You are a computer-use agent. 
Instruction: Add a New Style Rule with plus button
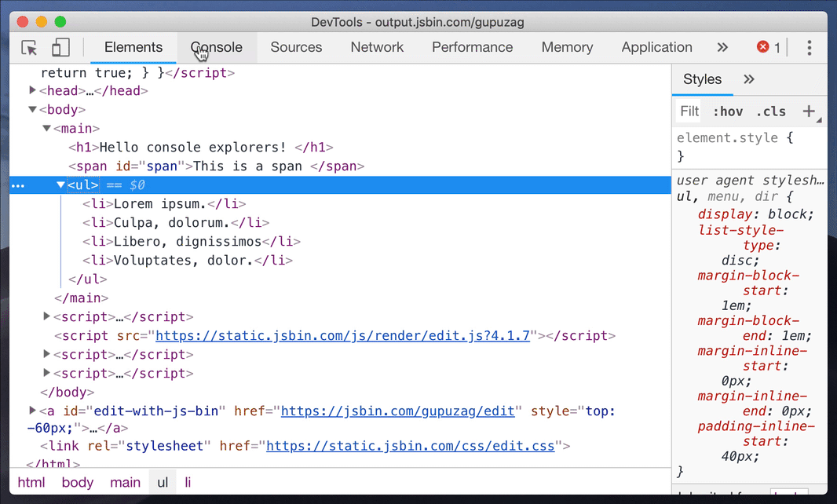coord(809,111)
